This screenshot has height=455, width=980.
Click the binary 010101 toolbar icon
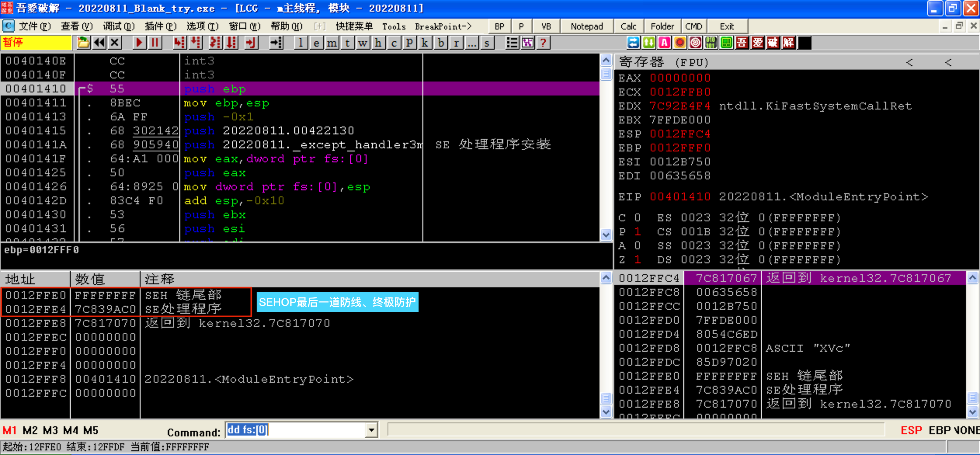click(x=711, y=42)
